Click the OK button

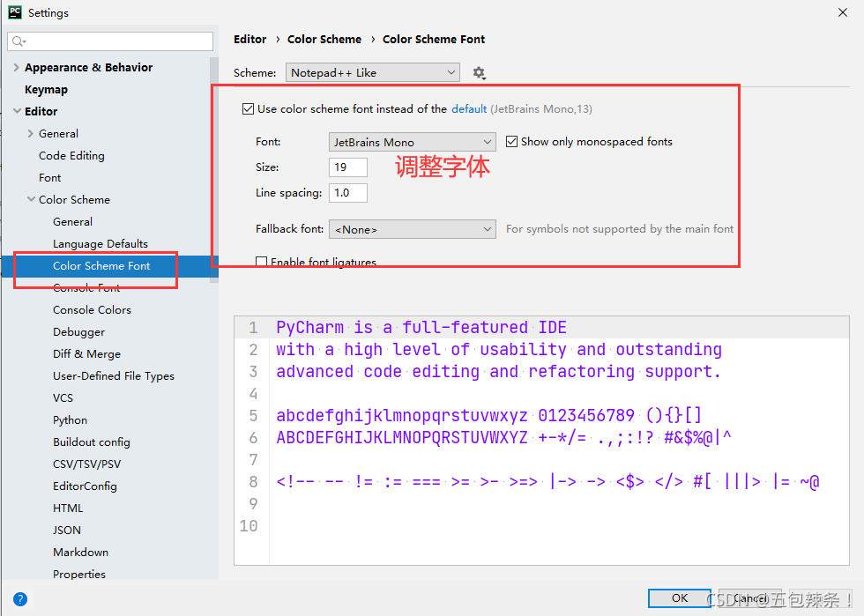point(680,598)
